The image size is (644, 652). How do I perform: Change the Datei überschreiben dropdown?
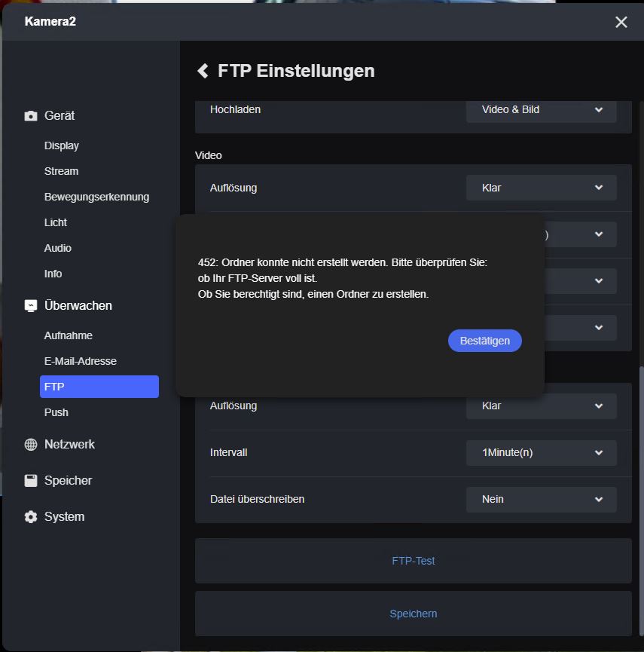tap(541, 499)
